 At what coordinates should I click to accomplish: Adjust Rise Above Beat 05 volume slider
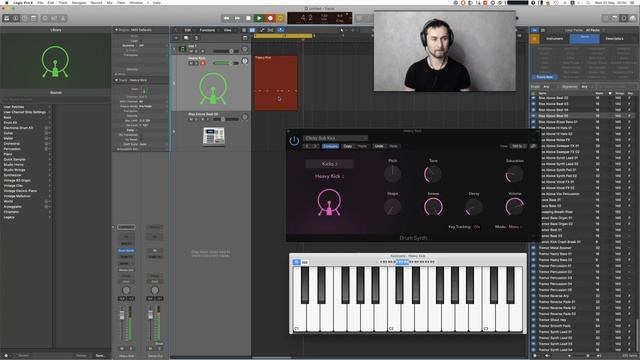pos(226,119)
